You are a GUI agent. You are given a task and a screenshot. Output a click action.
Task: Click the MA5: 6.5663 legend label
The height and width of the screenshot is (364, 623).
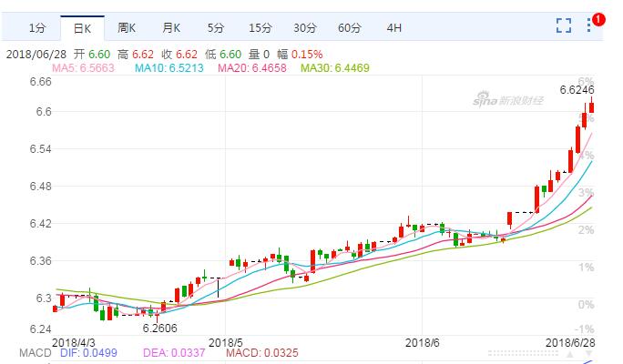click(x=83, y=68)
